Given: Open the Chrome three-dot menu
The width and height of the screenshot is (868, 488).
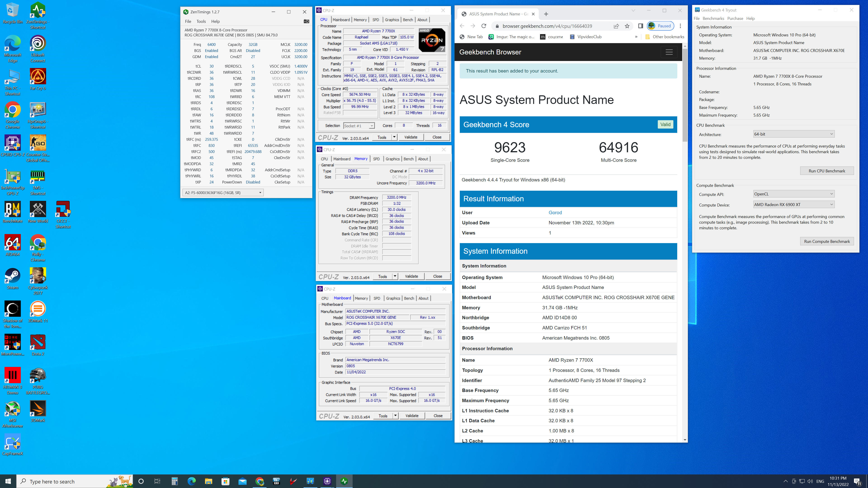Looking at the screenshot, I should coord(680,26).
